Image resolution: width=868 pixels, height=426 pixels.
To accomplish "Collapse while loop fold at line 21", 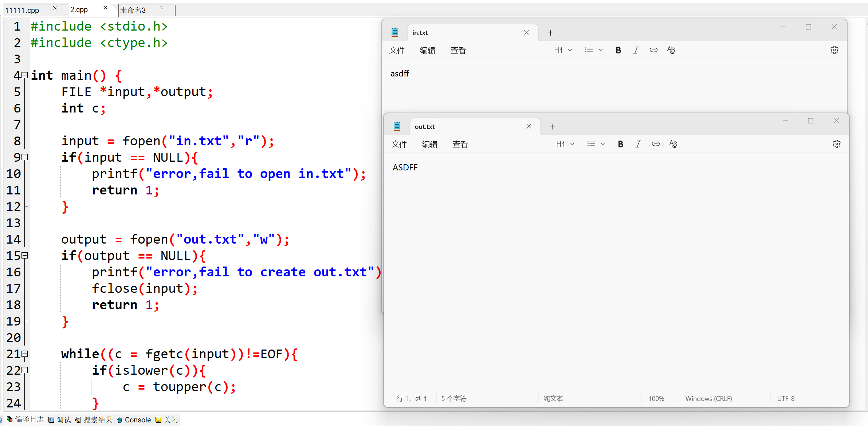I will point(25,354).
